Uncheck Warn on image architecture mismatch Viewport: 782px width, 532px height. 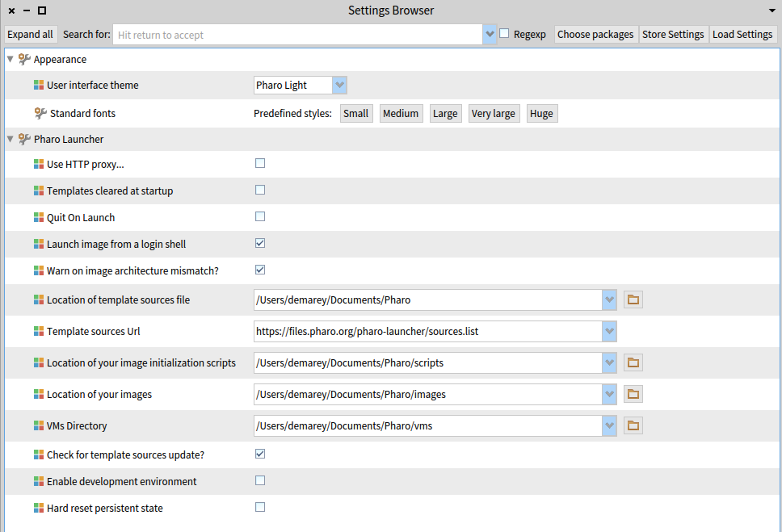(x=260, y=270)
